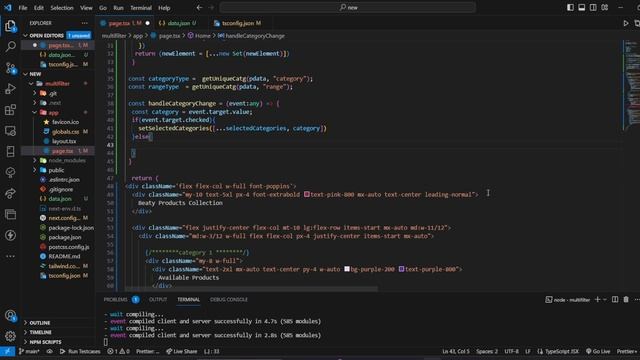Click the errors and warnings count in status bar
Image resolution: width=640 pixels, height=360 pixels.
pos(118,351)
